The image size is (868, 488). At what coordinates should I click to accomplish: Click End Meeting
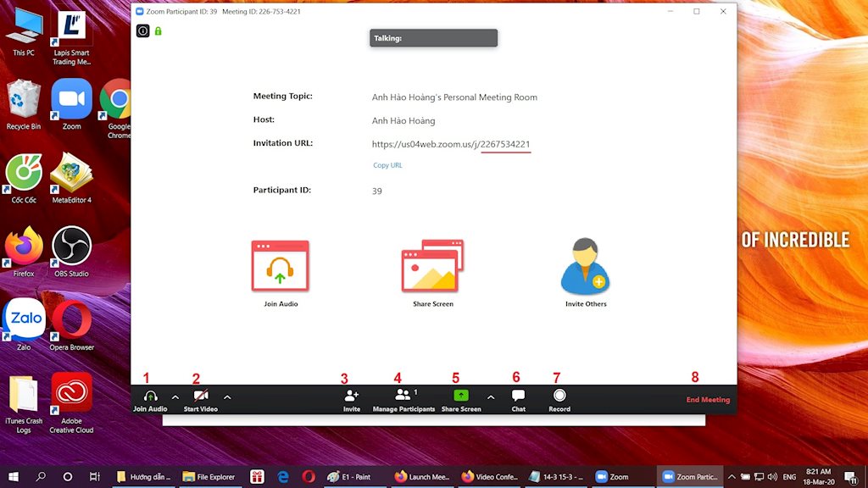pos(708,399)
